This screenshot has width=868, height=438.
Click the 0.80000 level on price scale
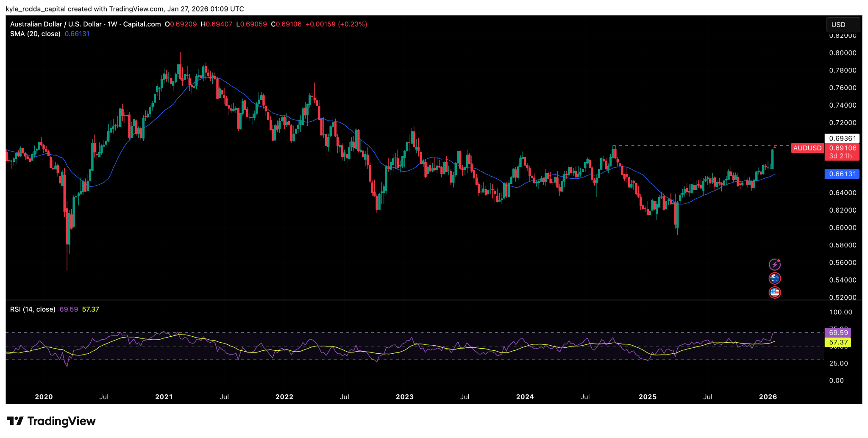[843, 53]
